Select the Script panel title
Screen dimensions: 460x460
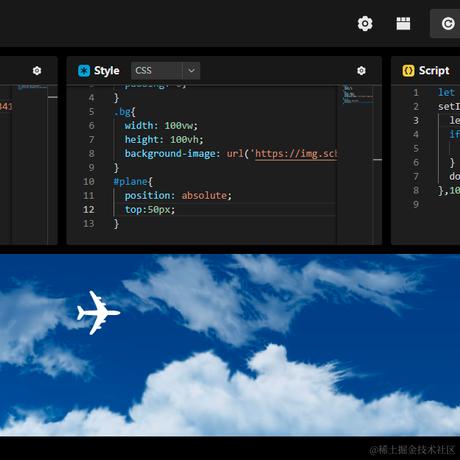[x=434, y=71]
